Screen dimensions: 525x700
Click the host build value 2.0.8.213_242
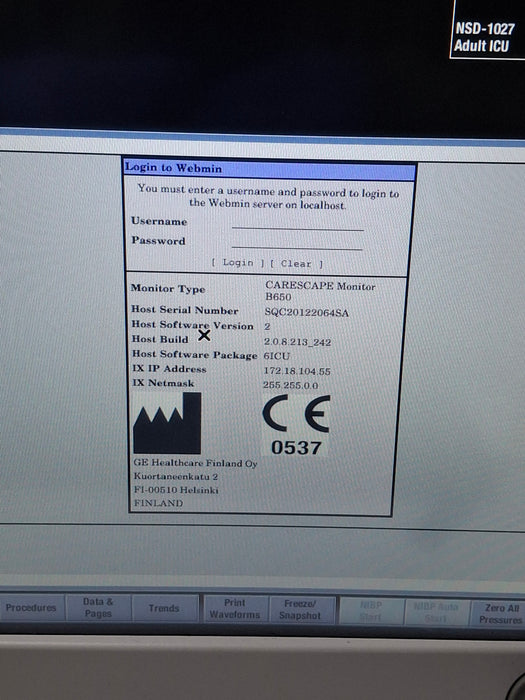pos(297,342)
